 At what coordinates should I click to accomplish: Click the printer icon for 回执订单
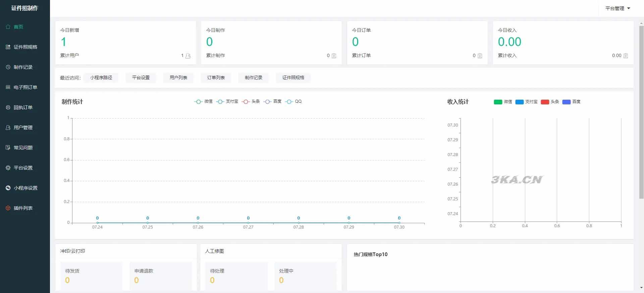(x=8, y=107)
